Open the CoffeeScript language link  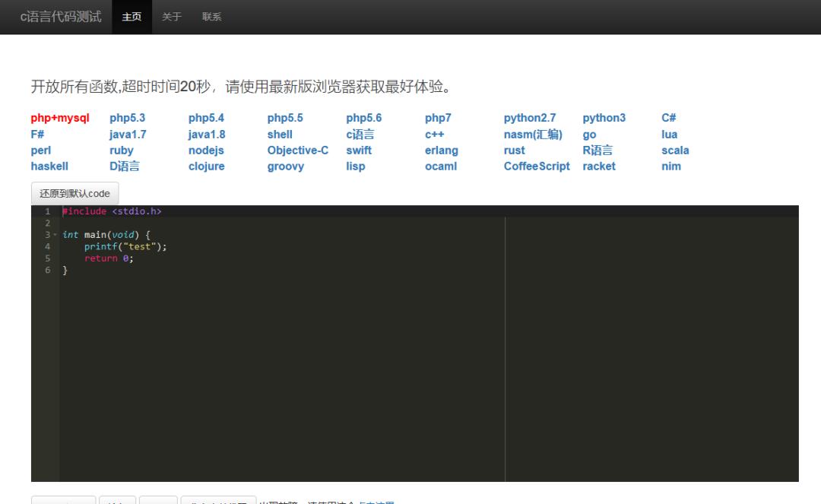click(537, 166)
